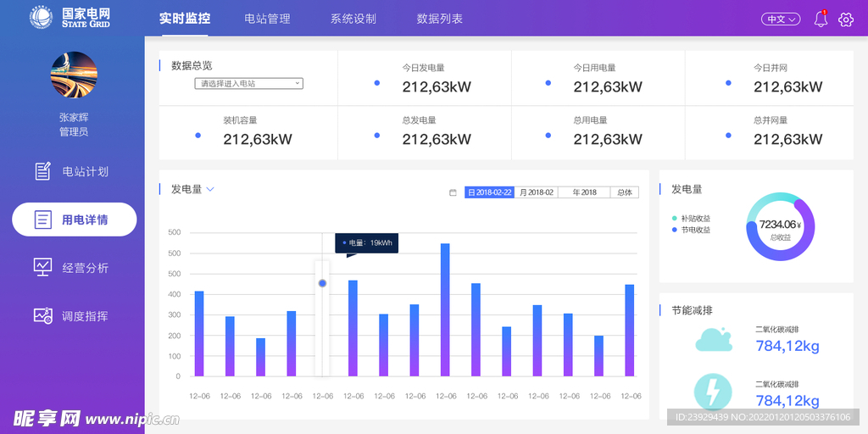868x434 pixels.
Task: Click the 调度指挥 dispatch icon
Action: coord(43,315)
